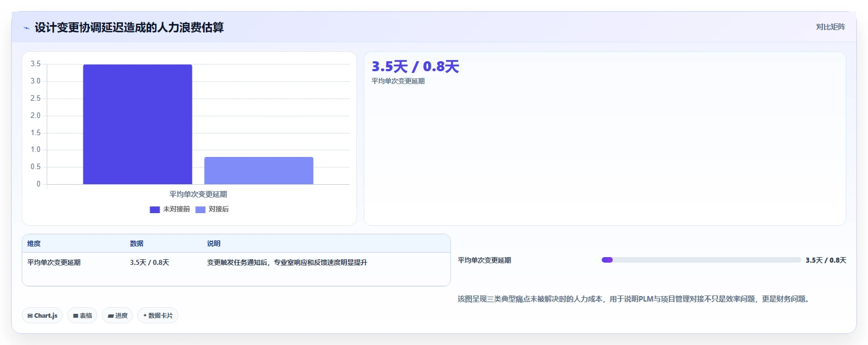868x345 pixels.
Task: Click the card caption 平均单次变更延期
Action: pos(398,81)
